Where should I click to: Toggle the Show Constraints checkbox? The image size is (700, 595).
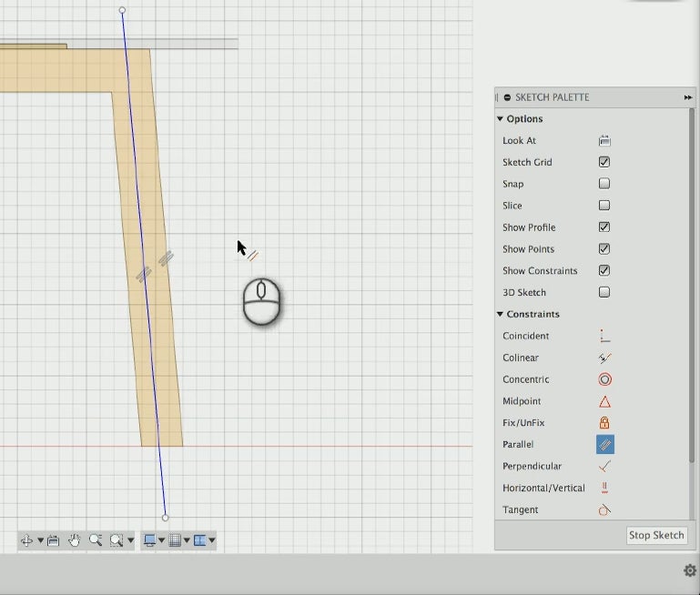click(x=604, y=270)
